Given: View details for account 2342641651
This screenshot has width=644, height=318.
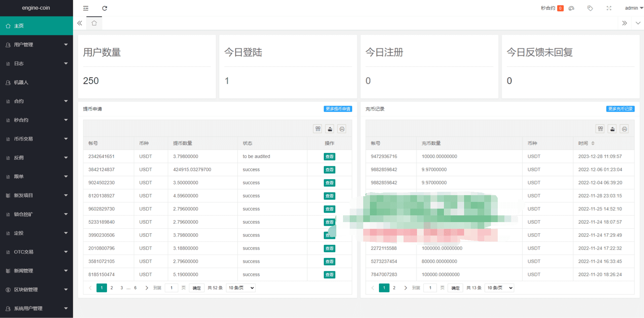Looking at the screenshot, I should point(329,156).
